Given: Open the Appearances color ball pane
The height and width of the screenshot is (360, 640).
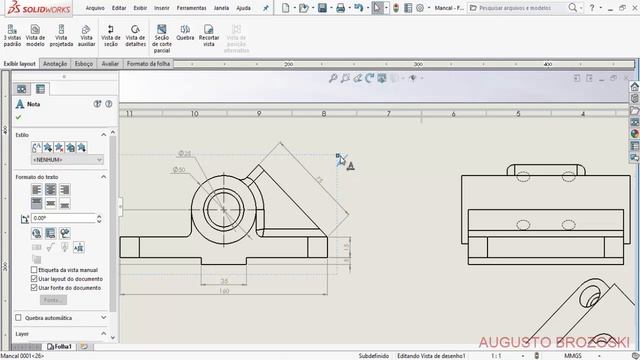Looking at the screenshot, I should click(x=635, y=134).
